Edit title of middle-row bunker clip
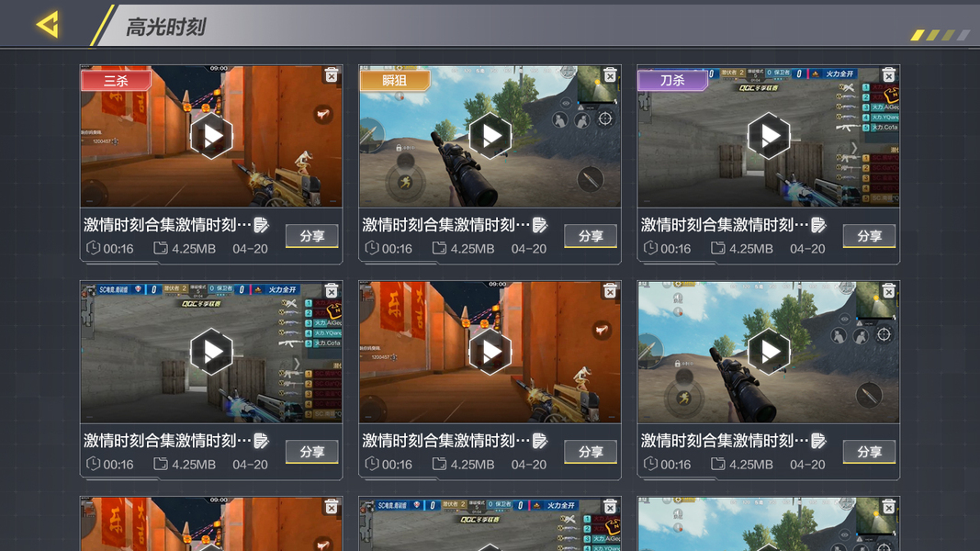Screen dimensions: 980x551 click(x=261, y=441)
